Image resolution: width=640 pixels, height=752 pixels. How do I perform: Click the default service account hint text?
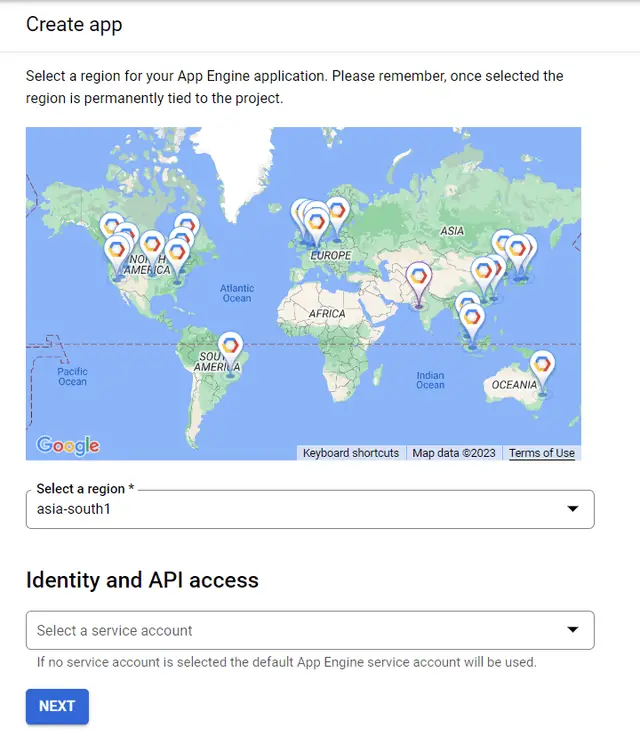click(286, 662)
